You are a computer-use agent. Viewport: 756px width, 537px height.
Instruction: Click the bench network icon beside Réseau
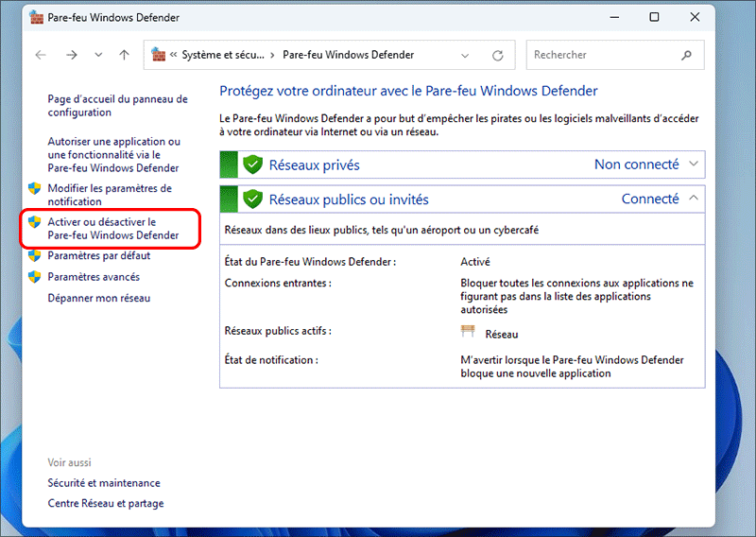pyautogui.click(x=468, y=332)
